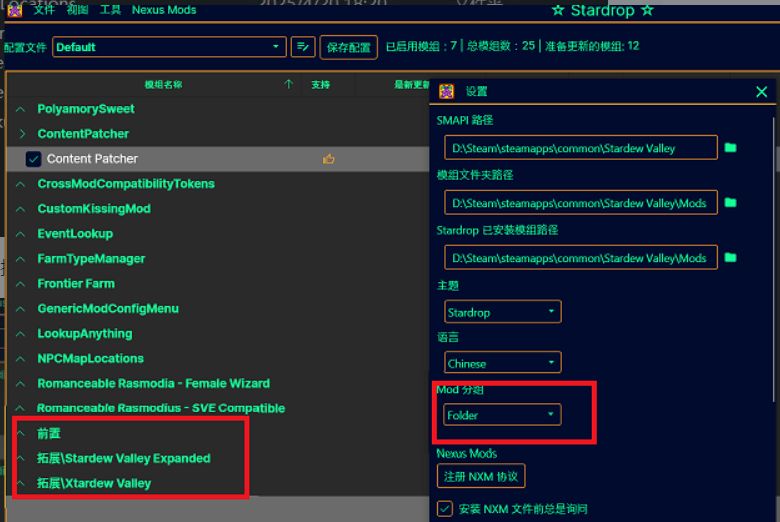Toggle 安装 NXM 文件前总是询问 checkbox

[445, 509]
